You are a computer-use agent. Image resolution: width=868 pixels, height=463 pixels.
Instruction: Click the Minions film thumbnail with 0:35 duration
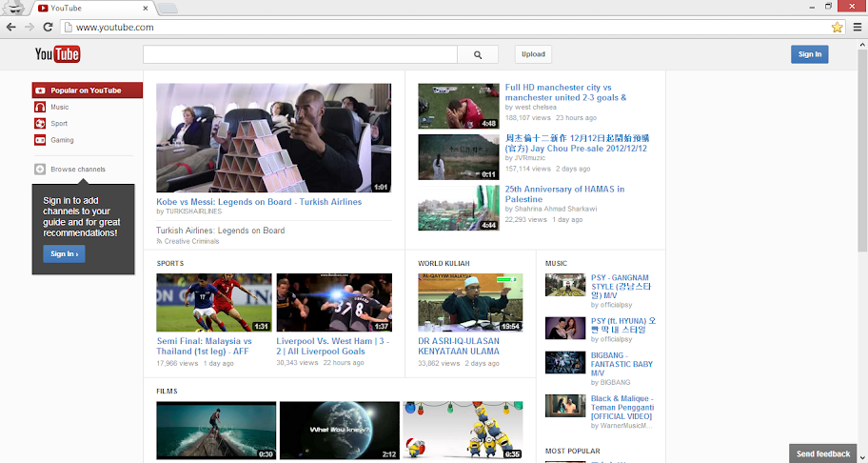pyautogui.click(x=463, y=431)
